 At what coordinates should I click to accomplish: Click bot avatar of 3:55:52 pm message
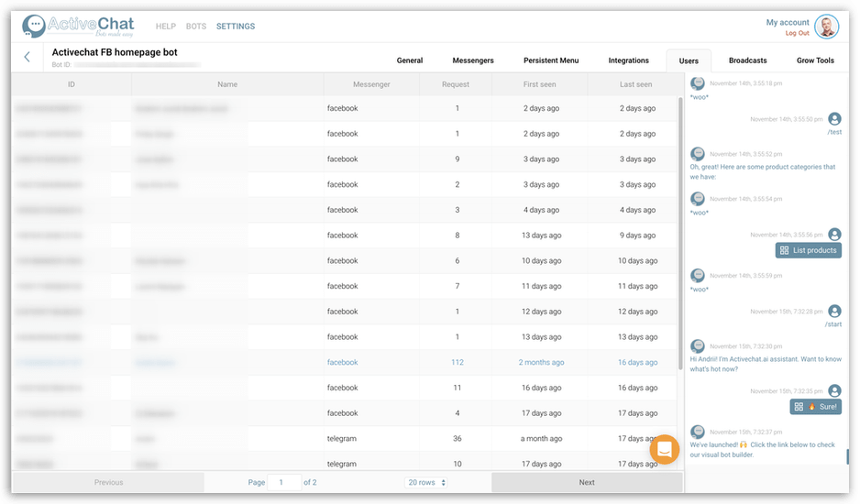698,154
